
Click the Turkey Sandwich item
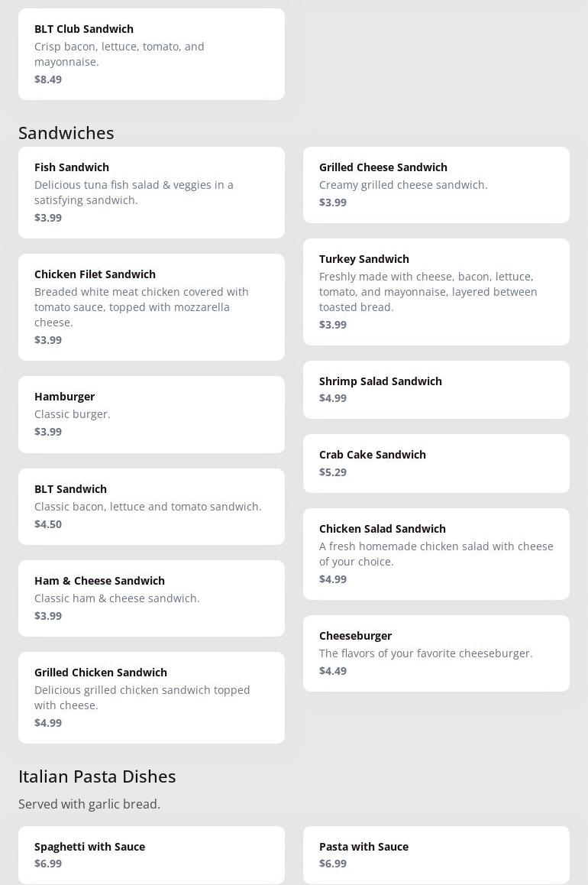[x=436, y=292]
